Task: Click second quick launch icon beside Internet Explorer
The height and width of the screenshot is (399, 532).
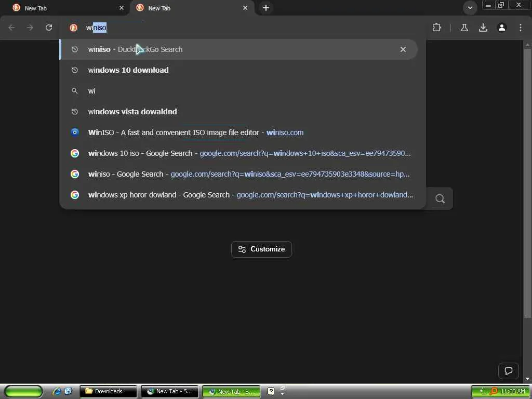Action: [68, 391]
